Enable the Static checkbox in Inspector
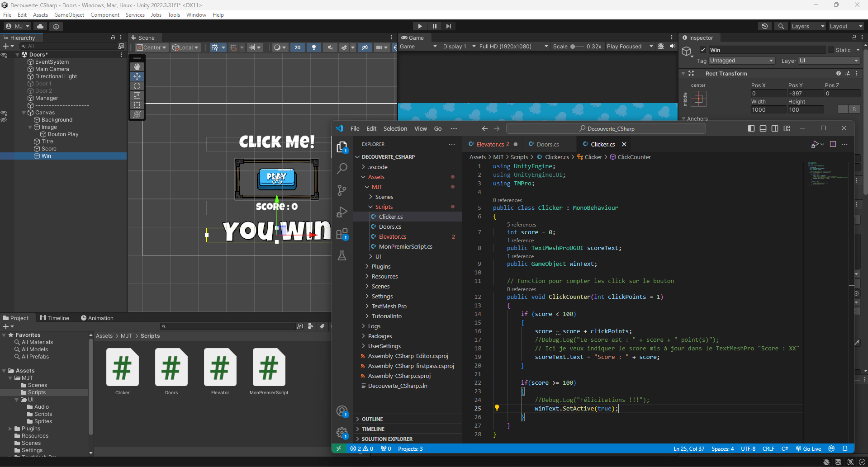This screenshot has width=868, height=467. [x=831, y=50]
